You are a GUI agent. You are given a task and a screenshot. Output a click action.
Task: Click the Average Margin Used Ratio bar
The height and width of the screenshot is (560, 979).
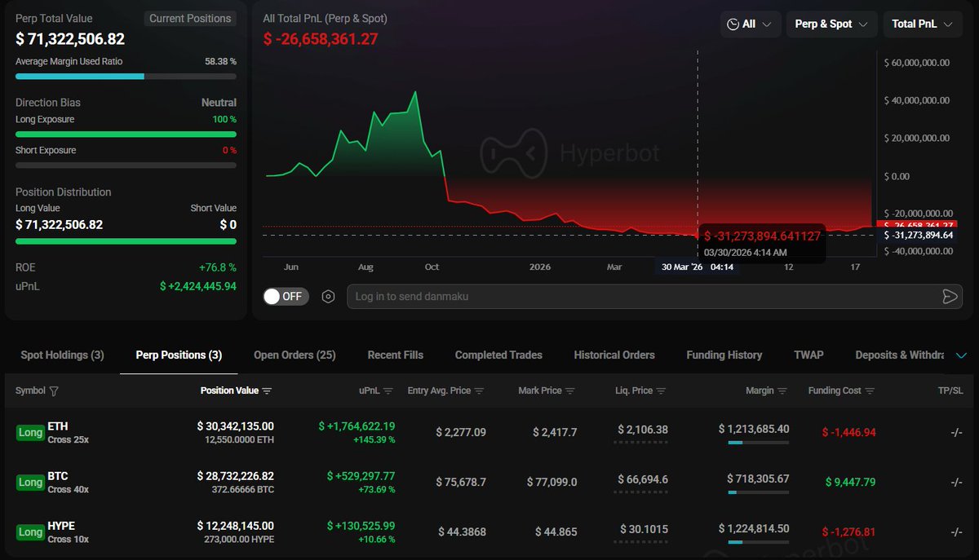[x=126, y=77]
